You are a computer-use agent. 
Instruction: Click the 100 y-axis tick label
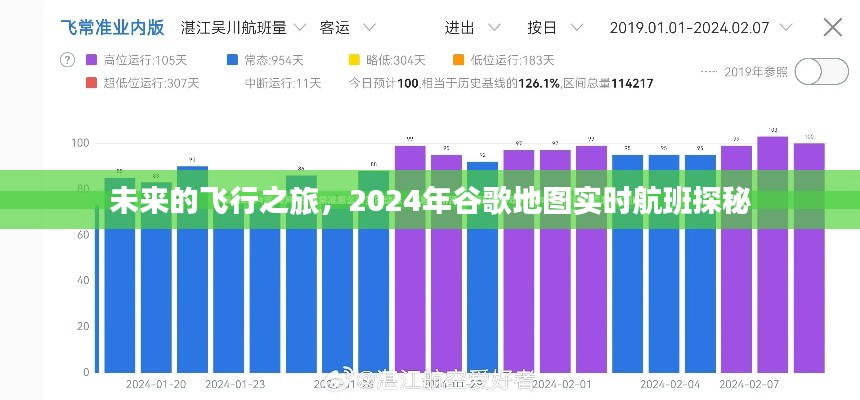point(79,143)
